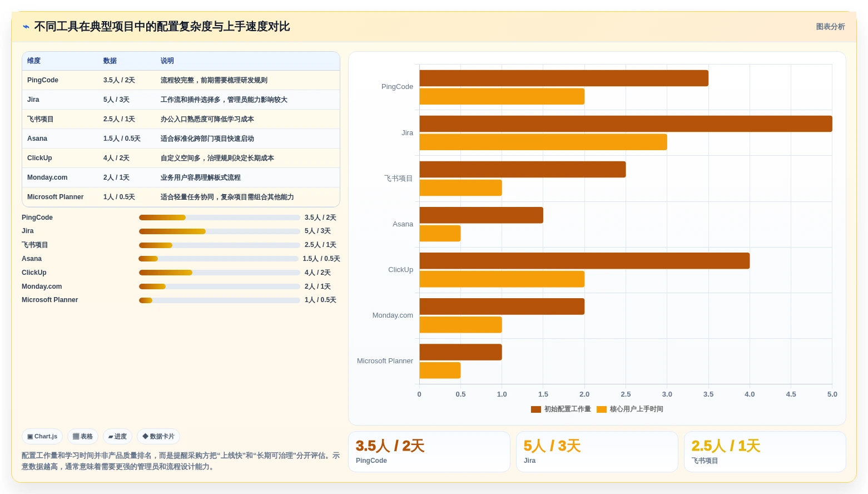Click the PingCode progress bar
The width and height of the screenshot is (868, 494).
220,218
